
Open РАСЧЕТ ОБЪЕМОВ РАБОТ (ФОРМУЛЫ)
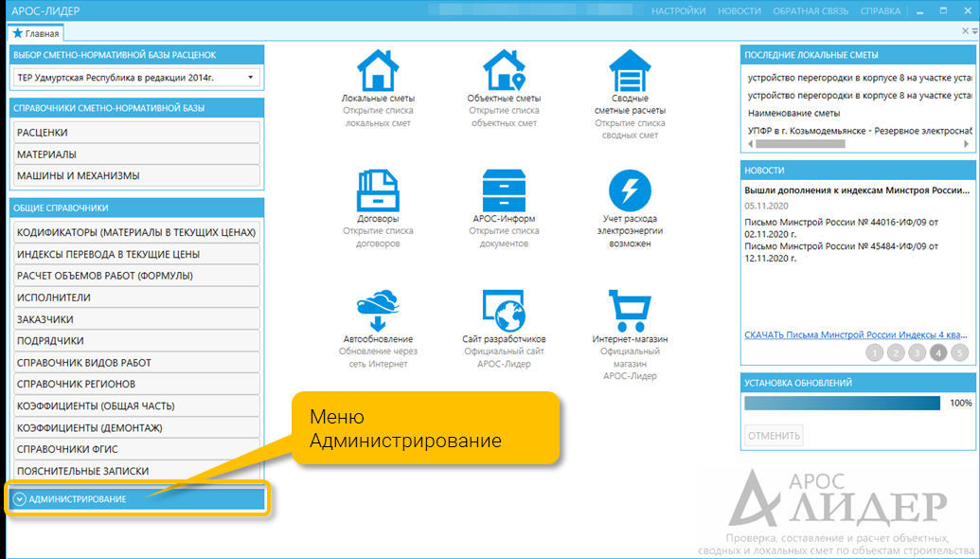[136, 275]
